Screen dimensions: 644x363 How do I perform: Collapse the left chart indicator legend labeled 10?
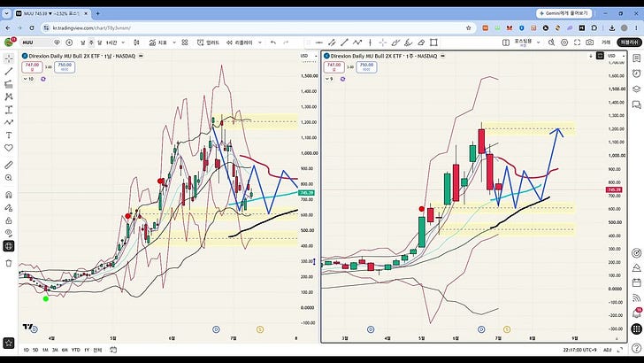28,79
